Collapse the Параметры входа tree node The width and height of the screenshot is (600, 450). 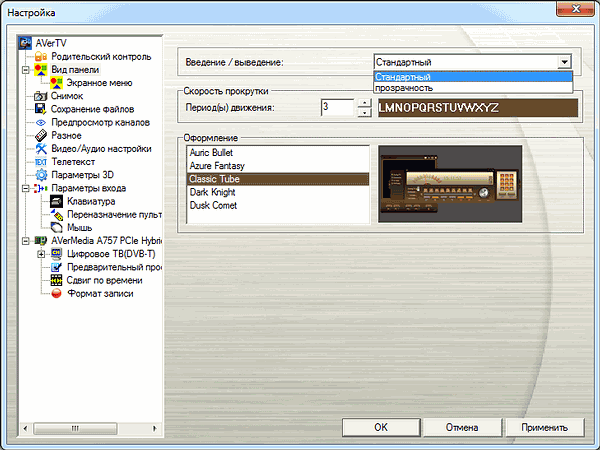(x=25, y=188)
